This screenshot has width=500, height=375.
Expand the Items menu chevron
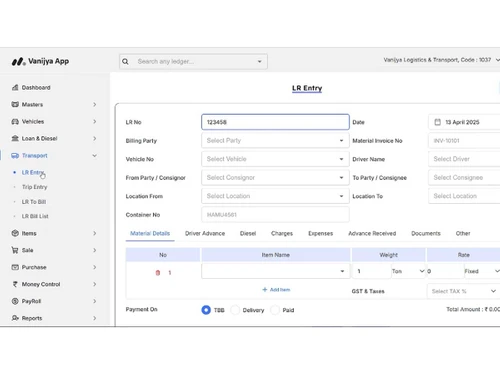coord(95,233)
